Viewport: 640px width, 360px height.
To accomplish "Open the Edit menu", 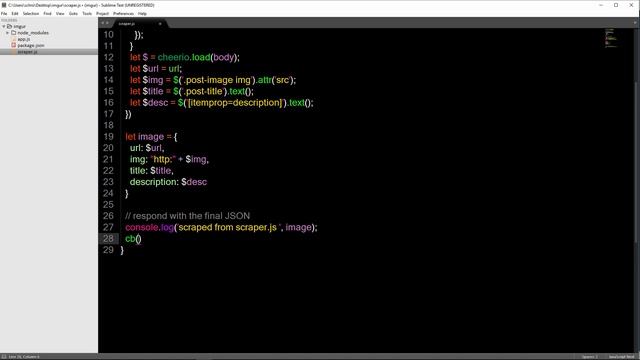I will (15, 13).
